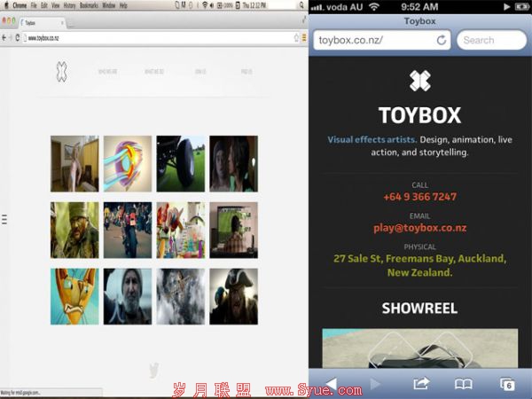Tap the SHOWREEL heading

click(420, 308)
